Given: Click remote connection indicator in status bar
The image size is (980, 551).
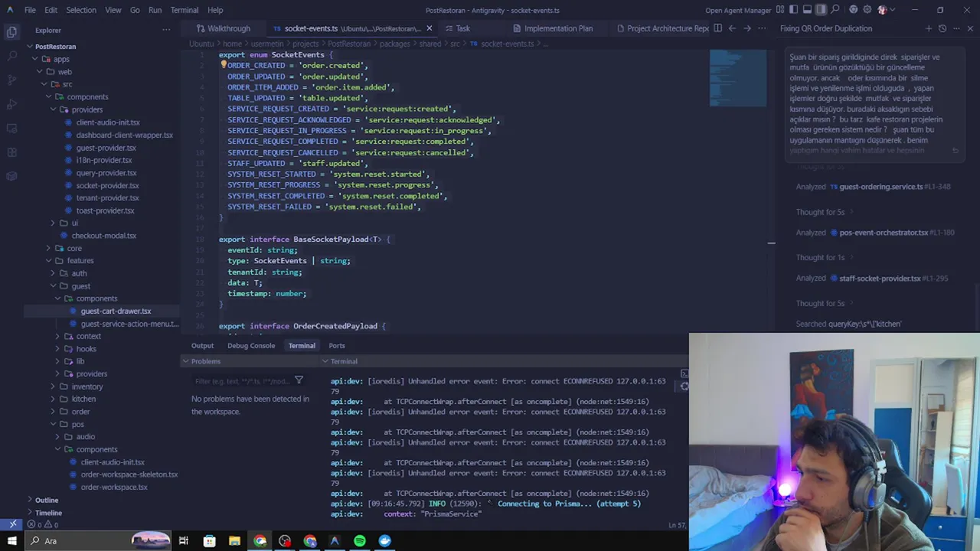Looking at the screenshot, I should pyautogui.click(x=12, y=524).
